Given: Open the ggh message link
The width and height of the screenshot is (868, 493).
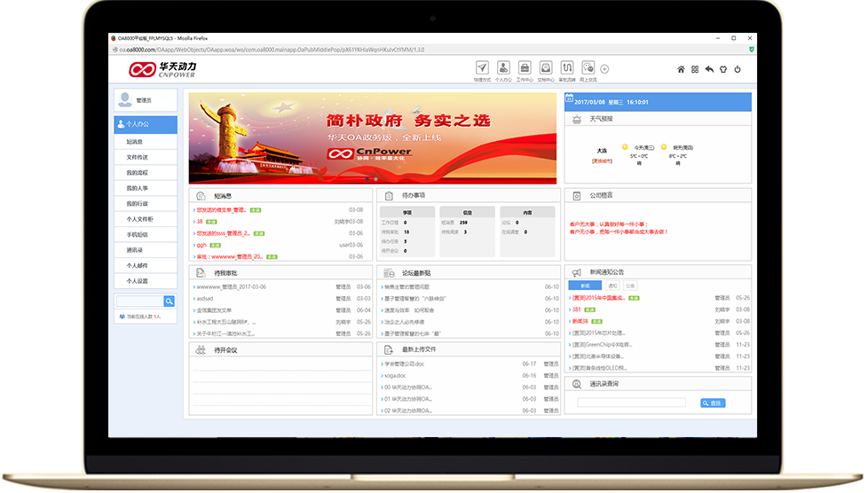Looking at the screenshot, I should (x=201, y=245).
